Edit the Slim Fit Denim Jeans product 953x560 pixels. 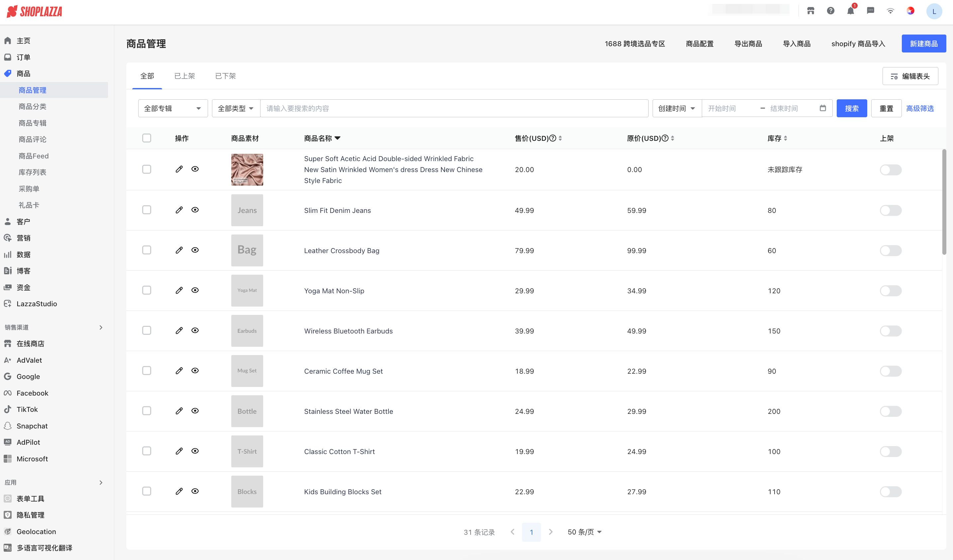point(179,210)
